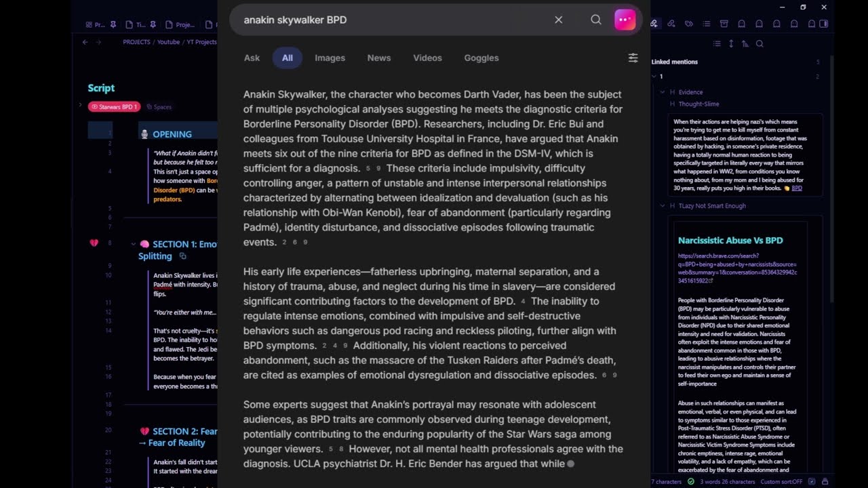Click the Linked mentions header
868x488 pixels.
pyautogui.click(x=675, y=62)
